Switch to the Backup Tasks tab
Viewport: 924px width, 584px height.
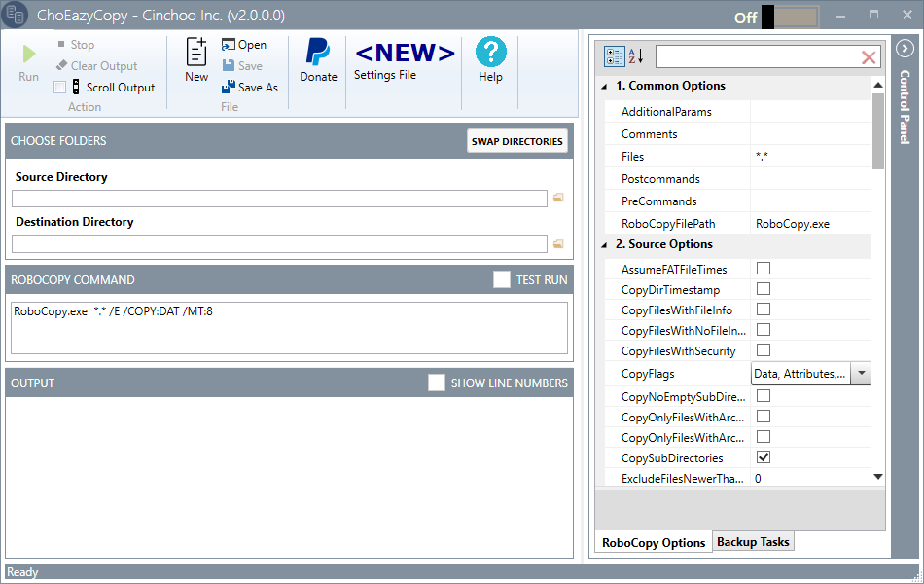[753, 541]
